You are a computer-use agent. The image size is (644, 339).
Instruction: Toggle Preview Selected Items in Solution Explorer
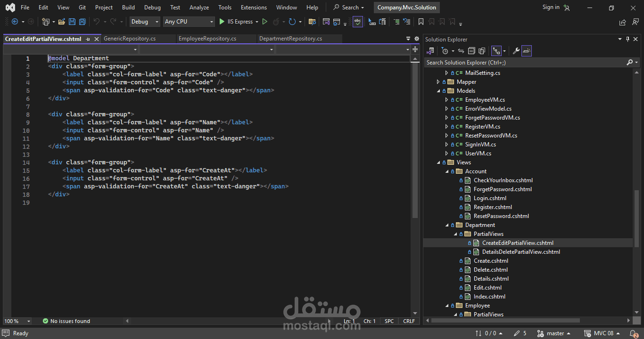[x=527, y=51]
